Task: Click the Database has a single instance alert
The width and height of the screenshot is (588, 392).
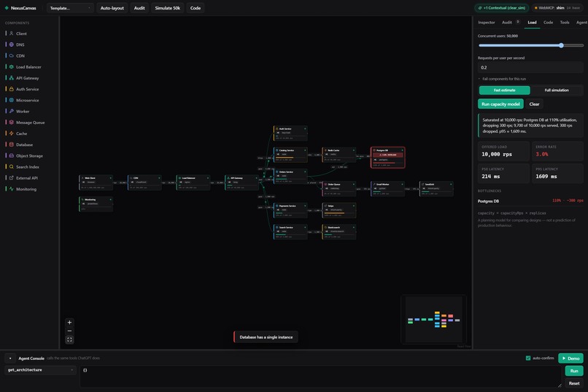Action: point(266,337)
